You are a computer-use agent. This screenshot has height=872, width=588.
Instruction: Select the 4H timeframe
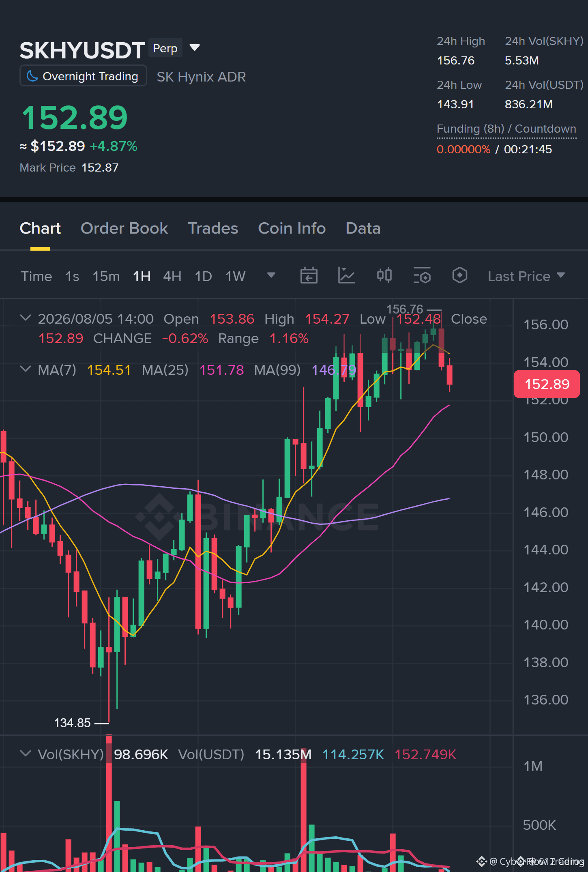coord(172,276)
